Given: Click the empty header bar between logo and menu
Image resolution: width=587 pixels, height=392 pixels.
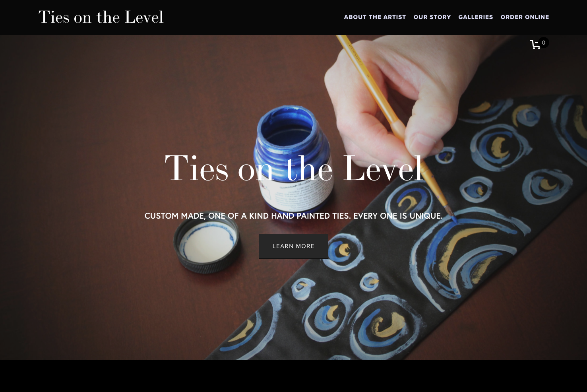Looking at the screenshot, I should pyautogui.click(x=254, y=17).
